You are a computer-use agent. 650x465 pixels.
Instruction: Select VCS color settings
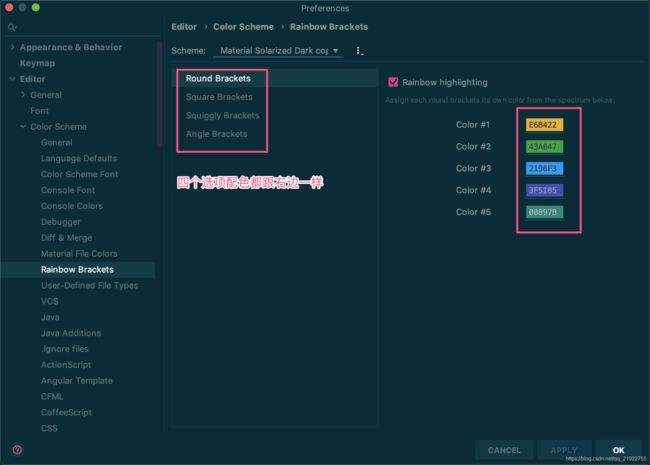pos(50,301)
